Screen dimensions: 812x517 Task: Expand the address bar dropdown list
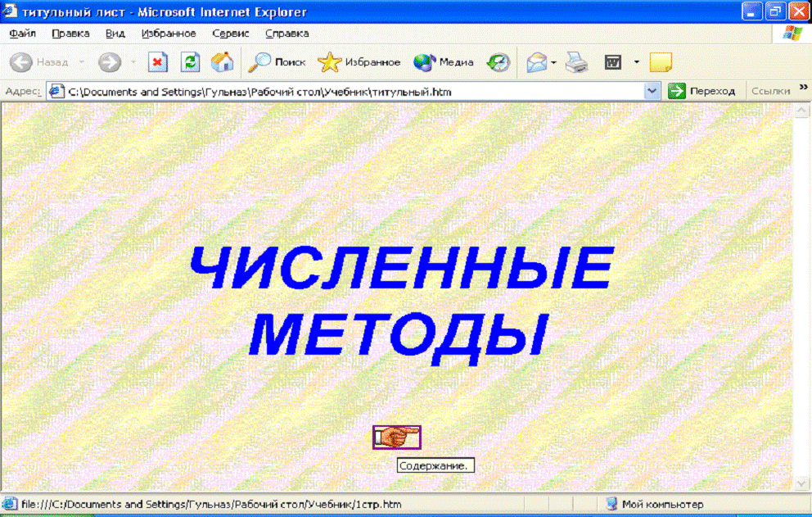pos(652,91)
